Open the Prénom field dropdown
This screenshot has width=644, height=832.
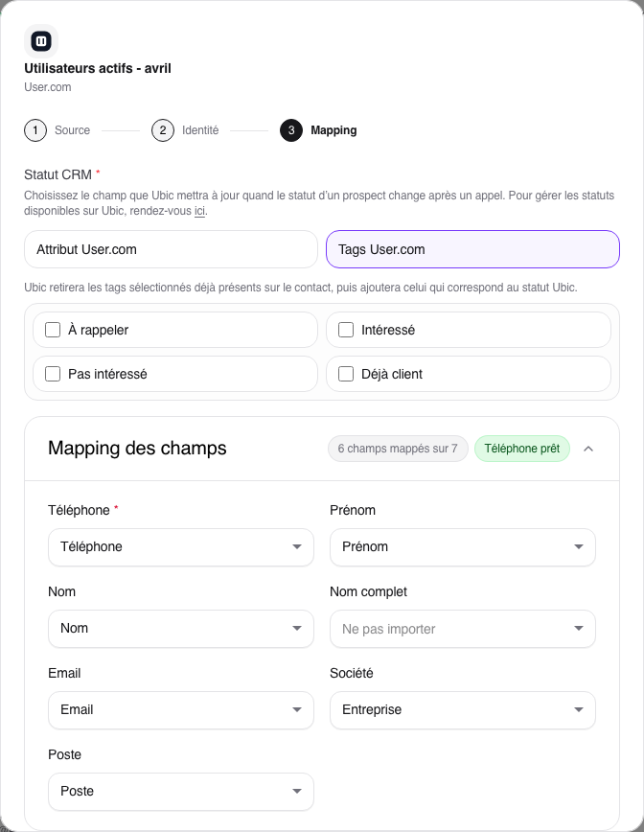(x=463, y=547)
